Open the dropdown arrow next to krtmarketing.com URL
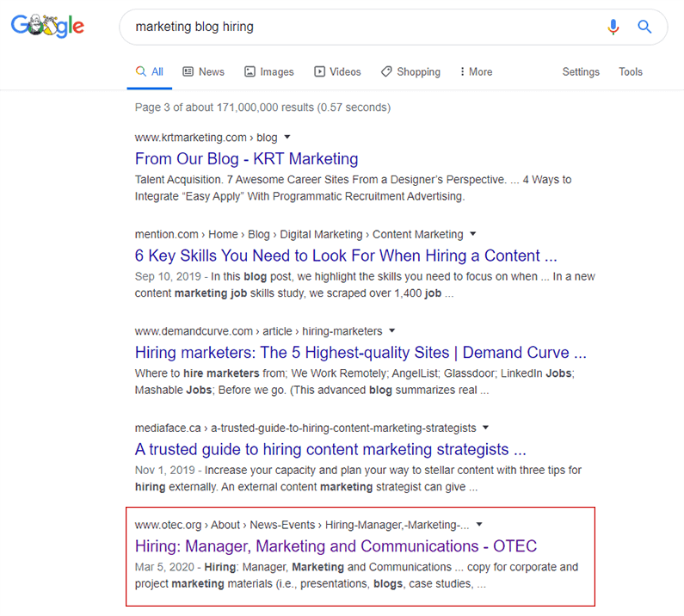This screenshot has width=684, height=616. 287,137
